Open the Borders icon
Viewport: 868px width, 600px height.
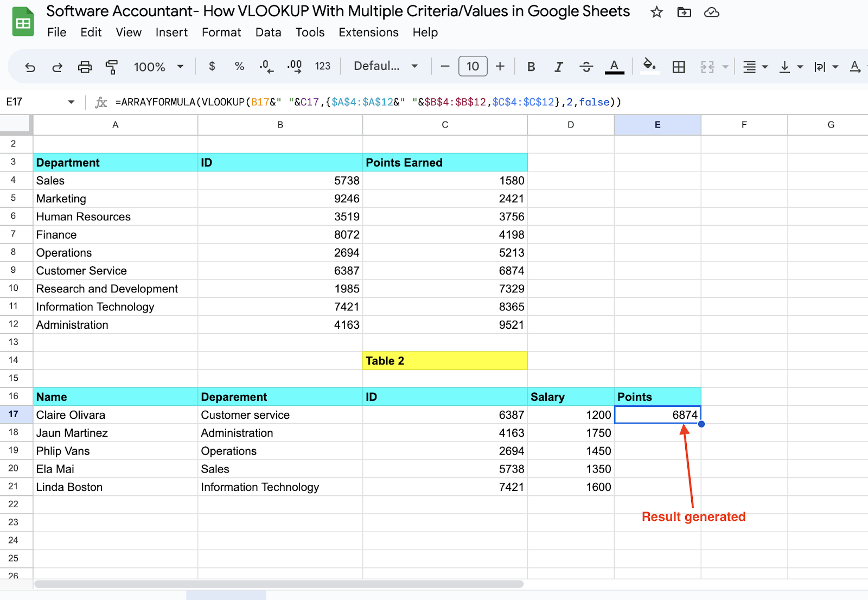[678, 67]
